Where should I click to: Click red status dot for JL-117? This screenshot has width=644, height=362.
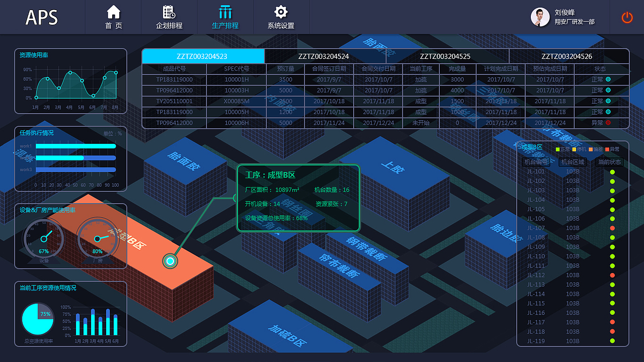coord(612,322)
